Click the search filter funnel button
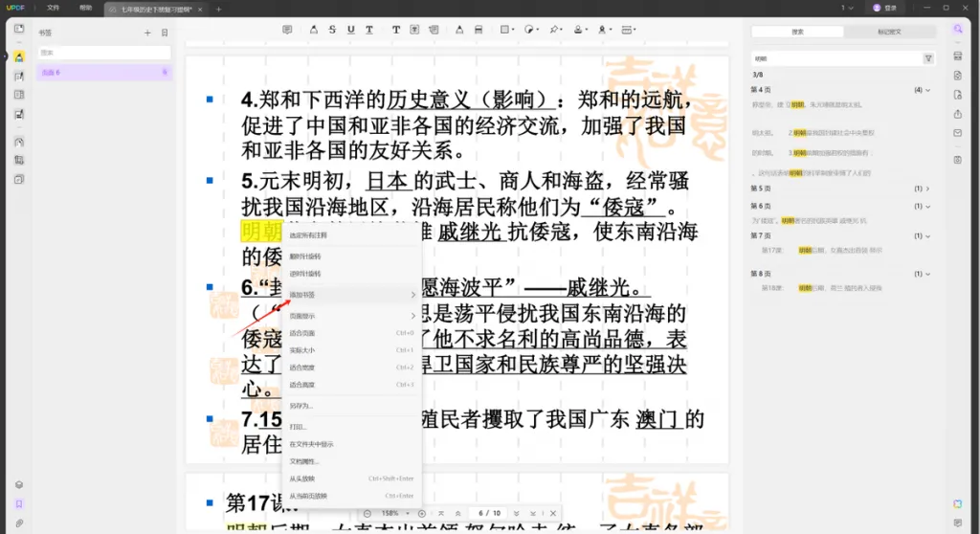 pos(928,58)
